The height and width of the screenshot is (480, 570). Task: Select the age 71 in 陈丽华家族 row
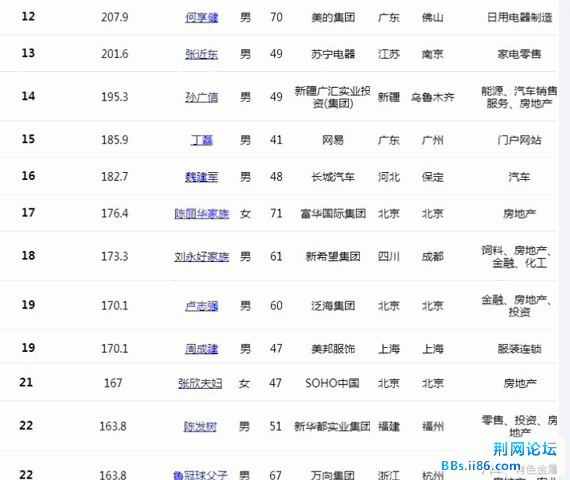coord(276,213)
